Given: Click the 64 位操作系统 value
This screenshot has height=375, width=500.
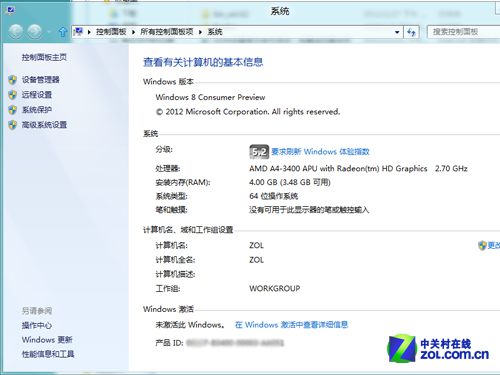Looking at the screenshot, I should [x=274, y=196].
